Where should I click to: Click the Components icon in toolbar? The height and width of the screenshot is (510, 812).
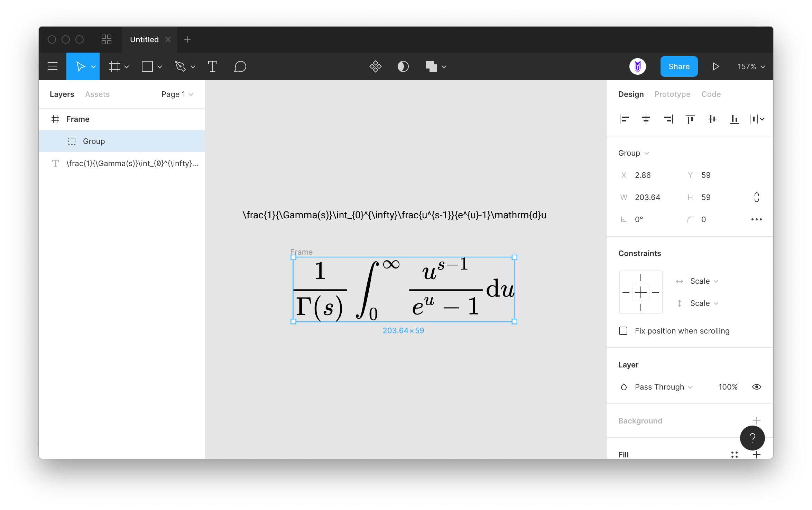point(375,66)
